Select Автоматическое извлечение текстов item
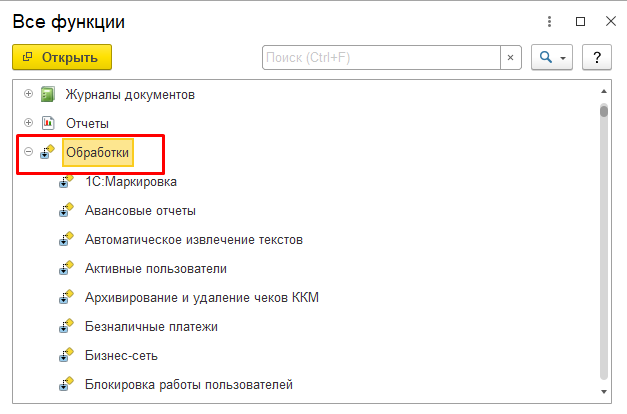627x414 pixels. pos(194,240)
